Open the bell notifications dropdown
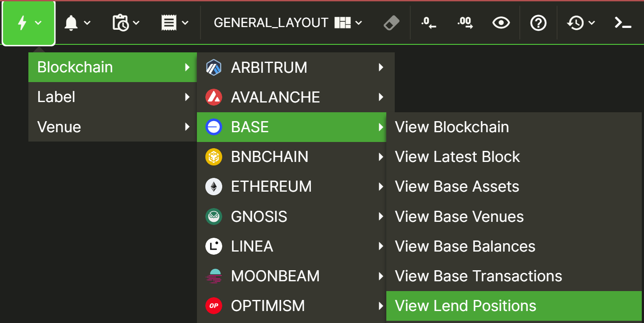The height and width of the screenshot is (323, 644). pos(77,23)
